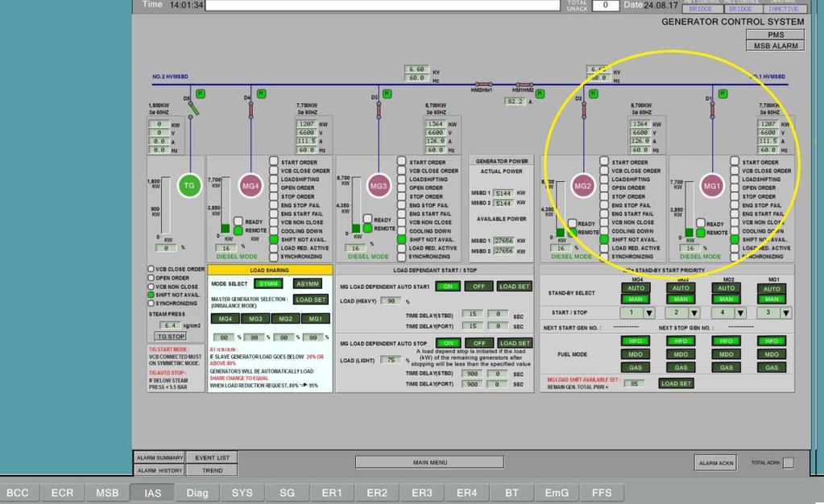Click the MG3 REMOTE green indicator lamp
The height and width of the screenshot is (504, 824).
coord(367,228)
